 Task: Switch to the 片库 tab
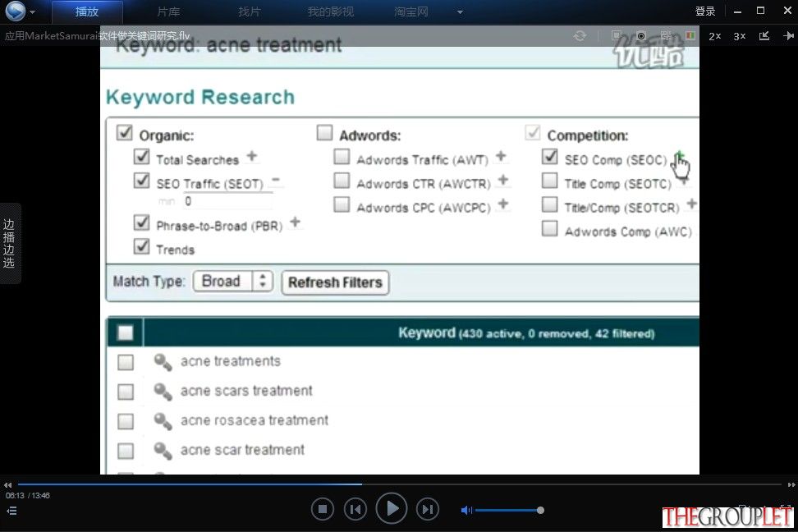(168, 11)
